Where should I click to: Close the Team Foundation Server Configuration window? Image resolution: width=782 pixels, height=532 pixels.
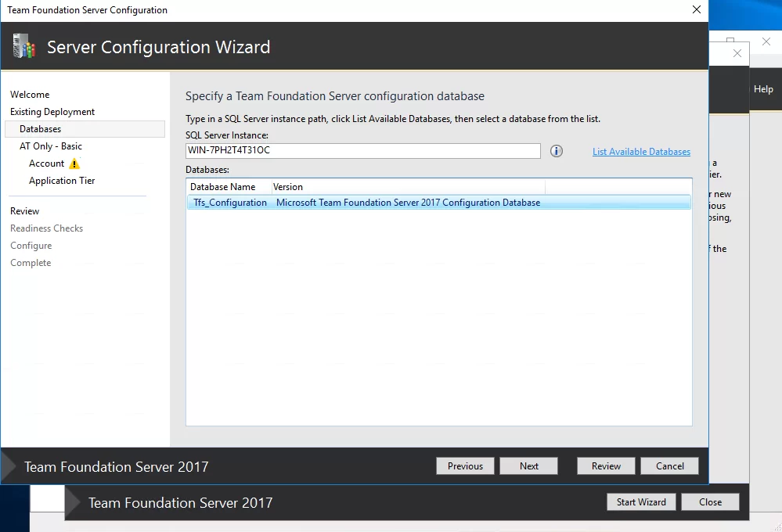click(x=696, y=10)
